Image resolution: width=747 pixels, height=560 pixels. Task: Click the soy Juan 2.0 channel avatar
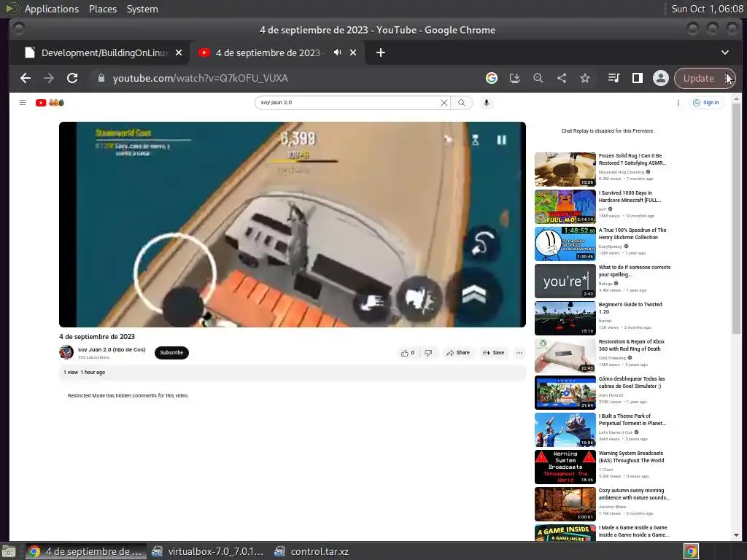(x=66, y=352)
